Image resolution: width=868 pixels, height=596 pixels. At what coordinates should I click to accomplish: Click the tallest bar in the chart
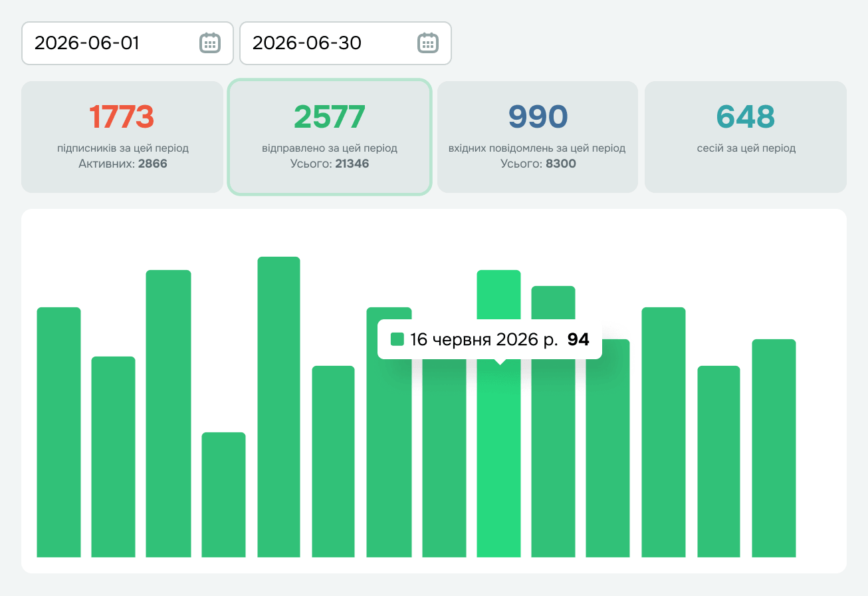[x=278, y=407]
